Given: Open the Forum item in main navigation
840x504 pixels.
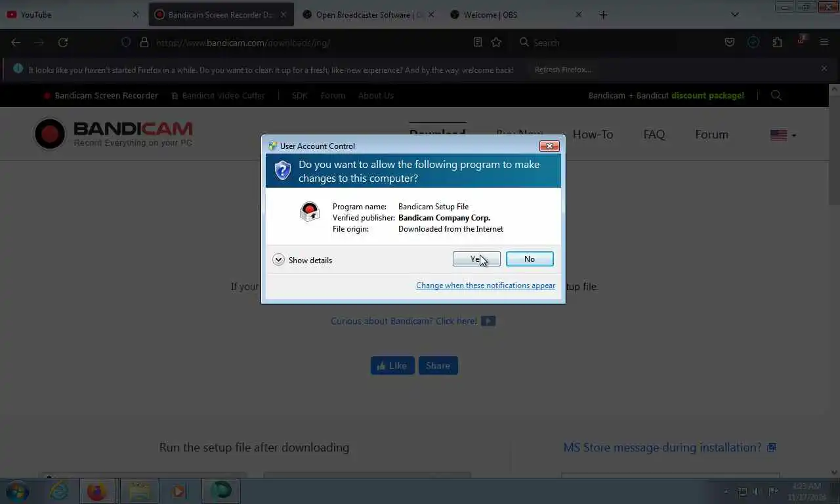Looking at the screenshot, I should [711, 135].
